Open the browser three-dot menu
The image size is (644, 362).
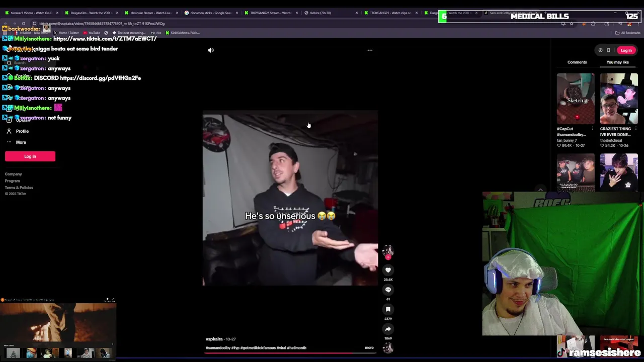coord(639,24)
